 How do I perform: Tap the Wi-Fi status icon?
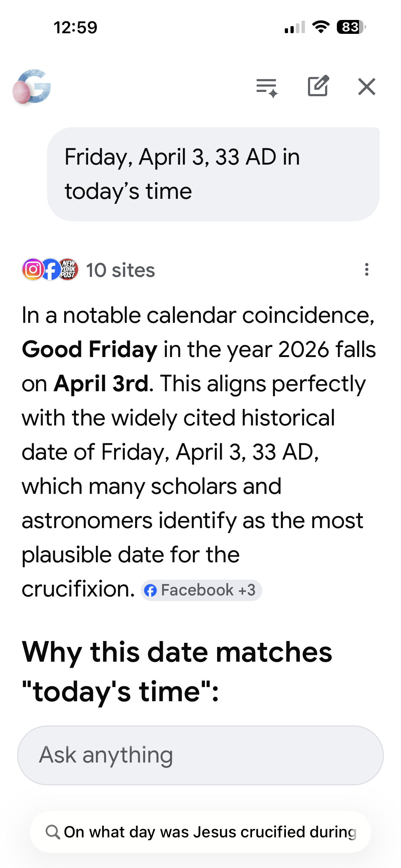pyautogui.click(x=320, y=27)
